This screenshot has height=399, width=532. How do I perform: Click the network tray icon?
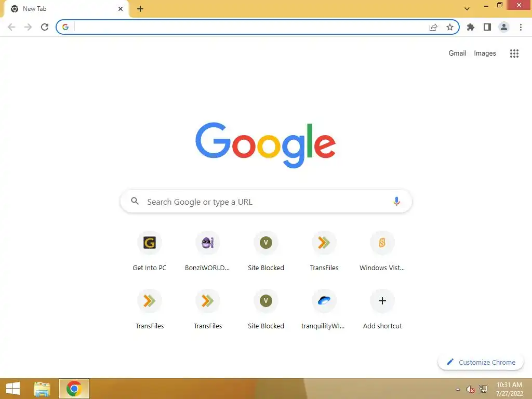(483, 389)
